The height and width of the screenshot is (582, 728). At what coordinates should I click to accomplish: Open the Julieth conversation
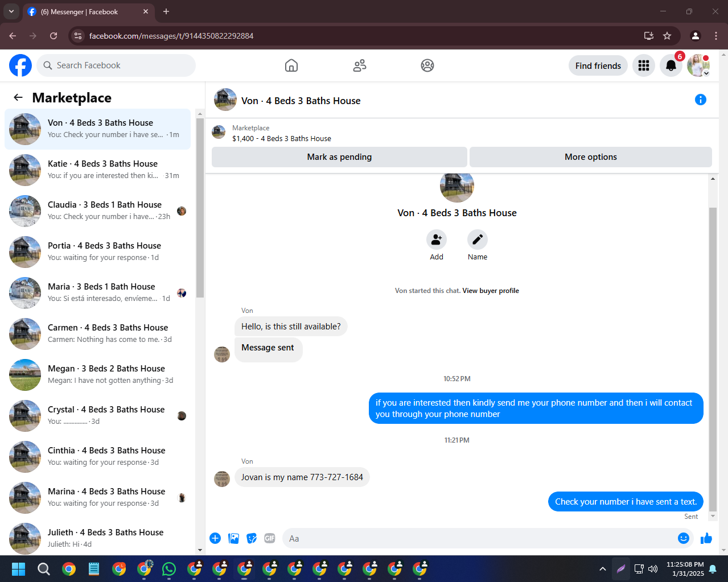[x=97, y=539]
